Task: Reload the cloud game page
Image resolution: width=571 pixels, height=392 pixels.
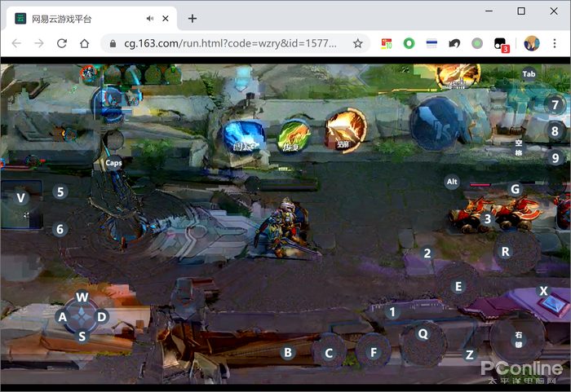Action: point(61,44)
